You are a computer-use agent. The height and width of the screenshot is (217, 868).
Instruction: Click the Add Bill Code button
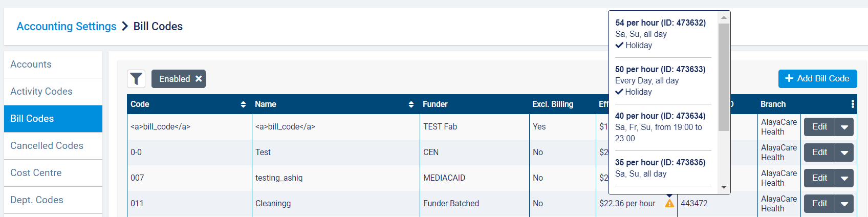pos(817,79)
